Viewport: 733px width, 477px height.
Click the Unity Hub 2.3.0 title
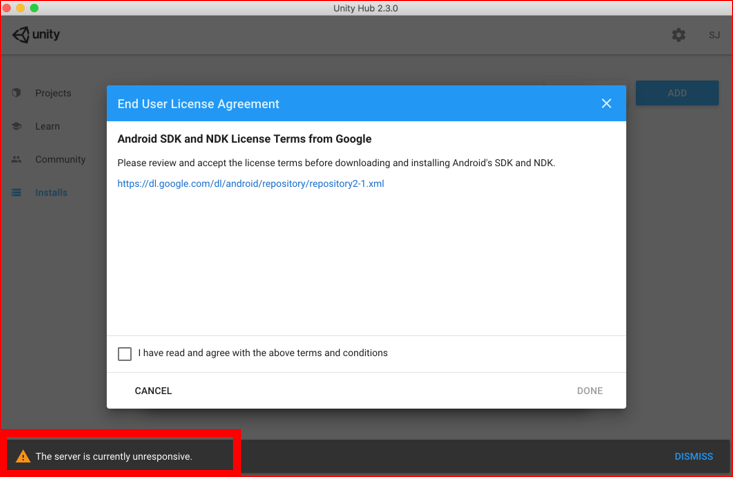point(366,8)
